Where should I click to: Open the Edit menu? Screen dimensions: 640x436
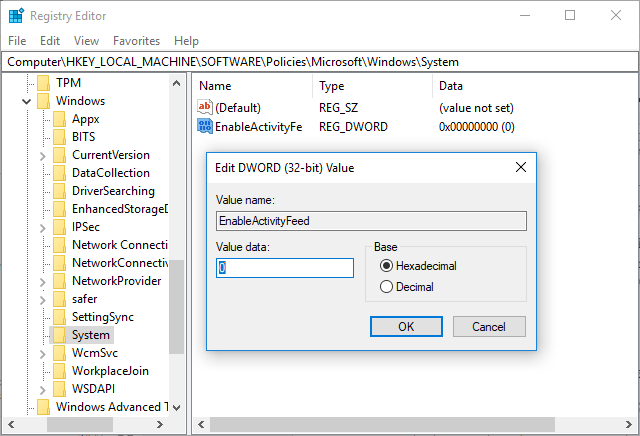coord(50,41)
